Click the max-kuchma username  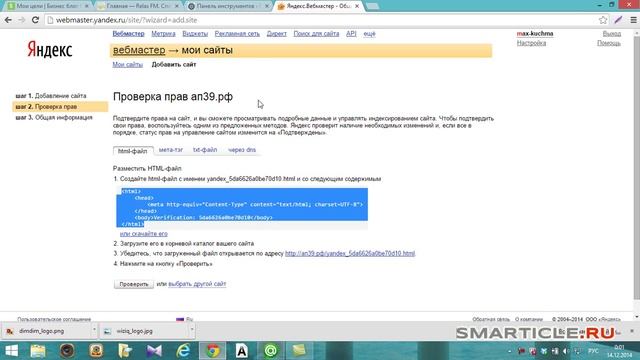pyautogui.click(x=535, y=33)
